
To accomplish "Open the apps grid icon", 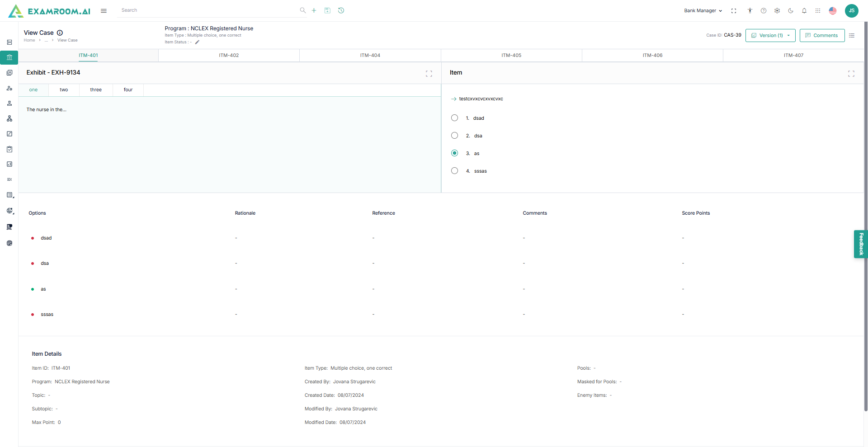I will [x=818, y=11].
